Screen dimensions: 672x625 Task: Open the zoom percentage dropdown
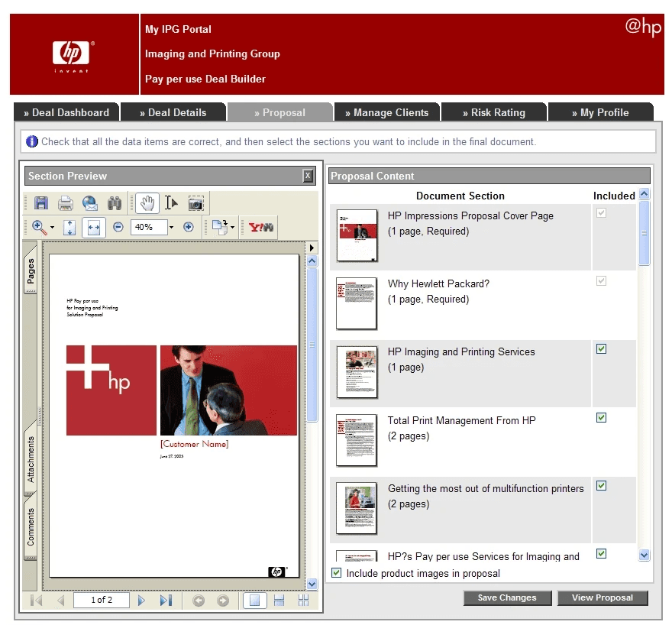point(171,227)
